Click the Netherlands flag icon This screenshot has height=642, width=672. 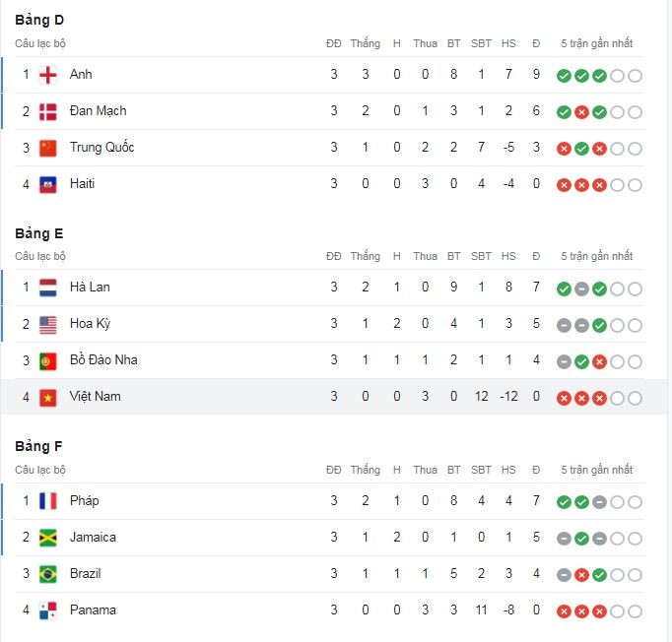coord(48,289)
